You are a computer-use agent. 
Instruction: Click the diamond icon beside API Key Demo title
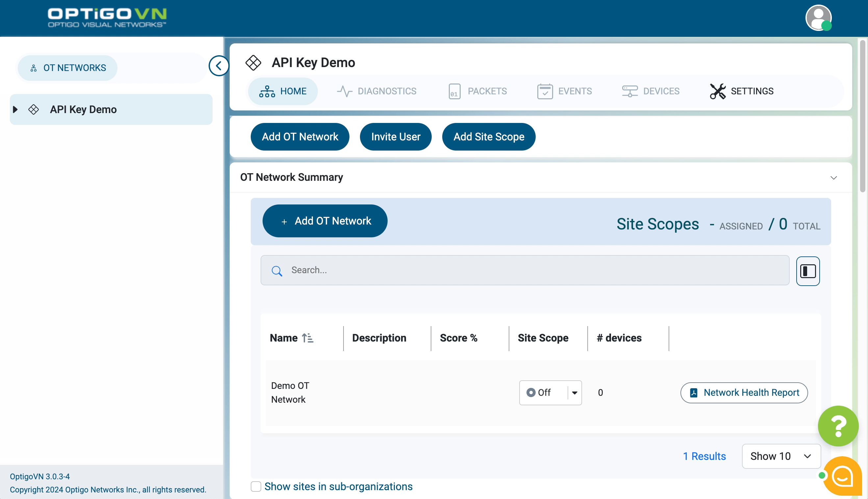[253, 63]
